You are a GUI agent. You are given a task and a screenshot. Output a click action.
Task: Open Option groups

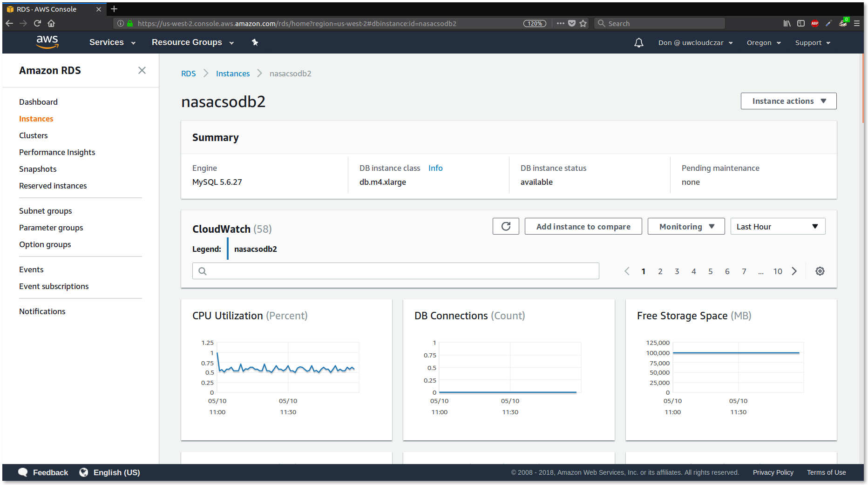(45, 244)
